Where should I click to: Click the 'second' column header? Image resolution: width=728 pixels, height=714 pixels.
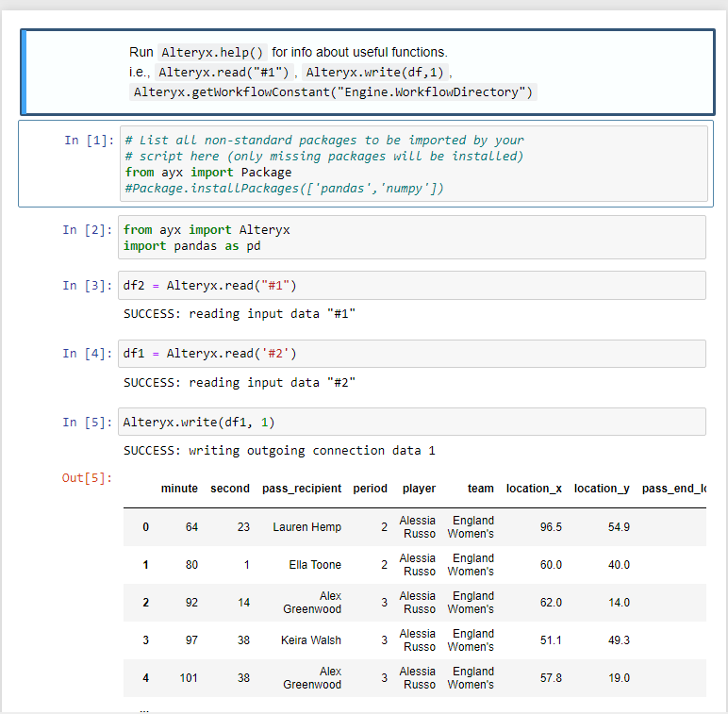(x=230, y=489)
